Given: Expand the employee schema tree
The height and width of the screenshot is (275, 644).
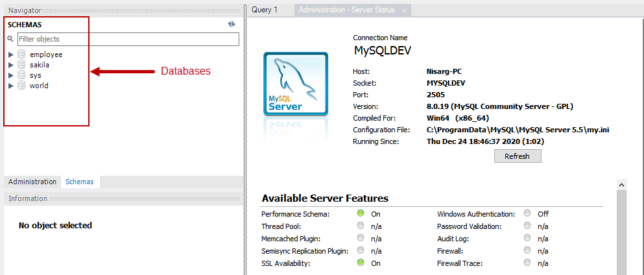Looking at the screenshot, I should click(x=11, y=54).
